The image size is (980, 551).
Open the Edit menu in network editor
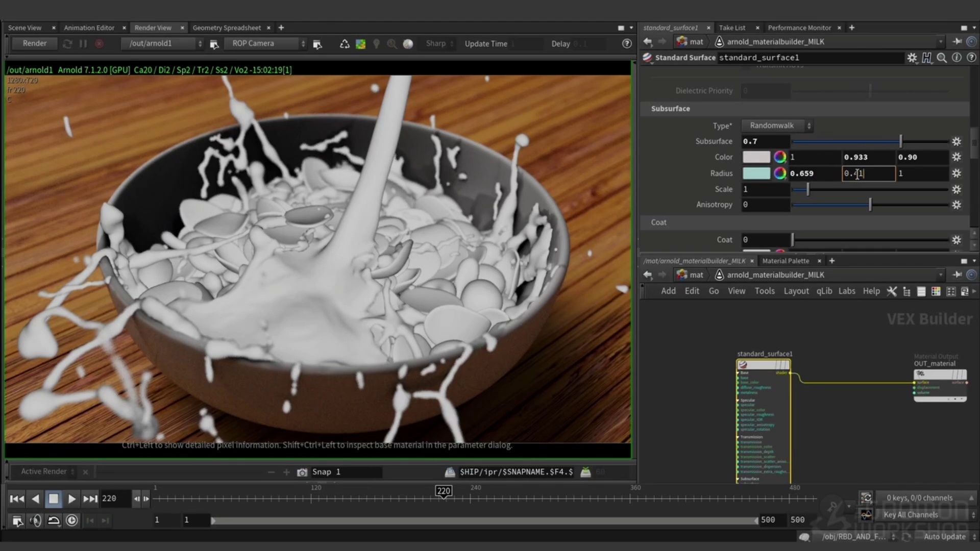(692, 291)
